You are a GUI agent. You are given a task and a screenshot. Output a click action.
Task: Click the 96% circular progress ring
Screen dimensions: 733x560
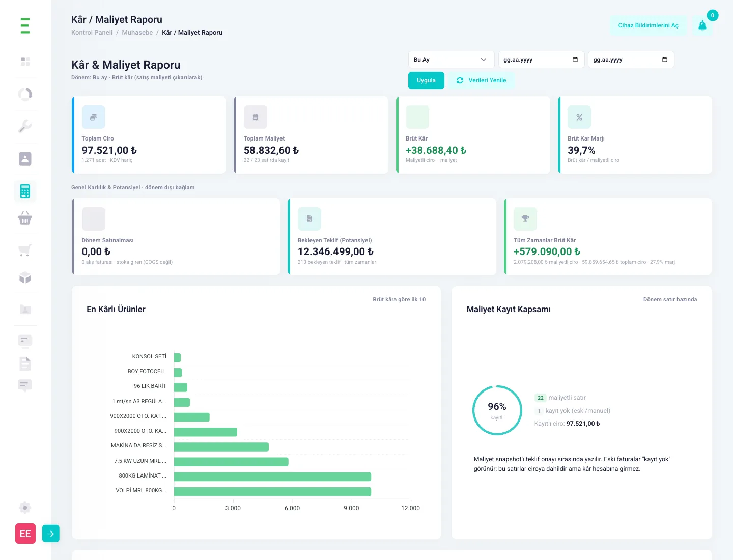[497, 410]
